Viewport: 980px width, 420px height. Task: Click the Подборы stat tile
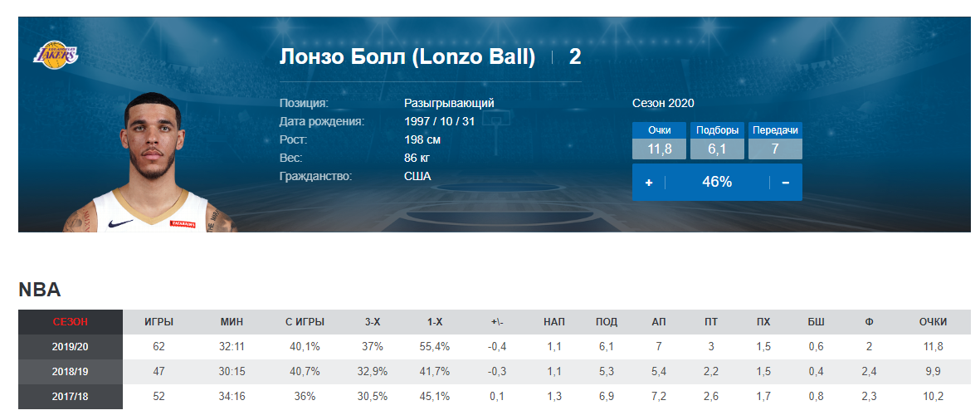(718, 140)
